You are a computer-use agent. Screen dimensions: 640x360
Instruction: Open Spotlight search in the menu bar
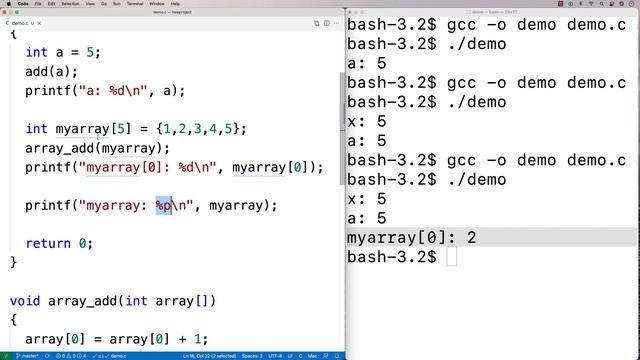click(601, 4)
